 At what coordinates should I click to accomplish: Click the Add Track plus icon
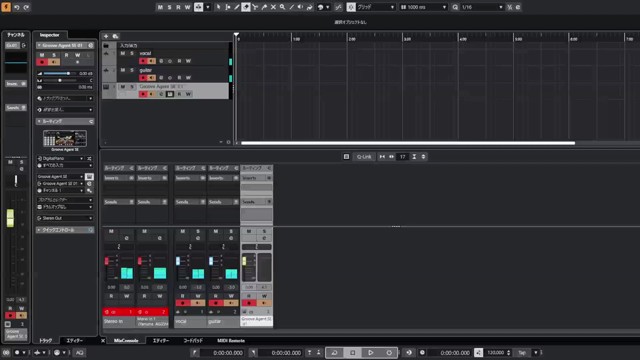[x=106, y=36]
